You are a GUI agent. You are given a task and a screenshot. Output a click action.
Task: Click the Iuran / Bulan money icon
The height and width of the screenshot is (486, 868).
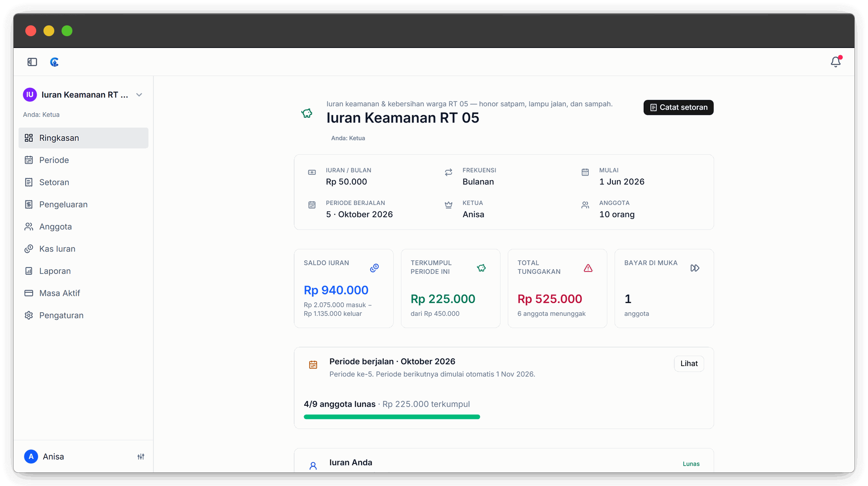tap(312, 172)
